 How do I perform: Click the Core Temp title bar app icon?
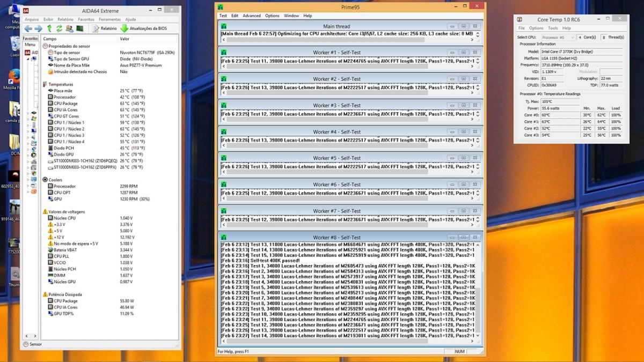tap(519, 20)
